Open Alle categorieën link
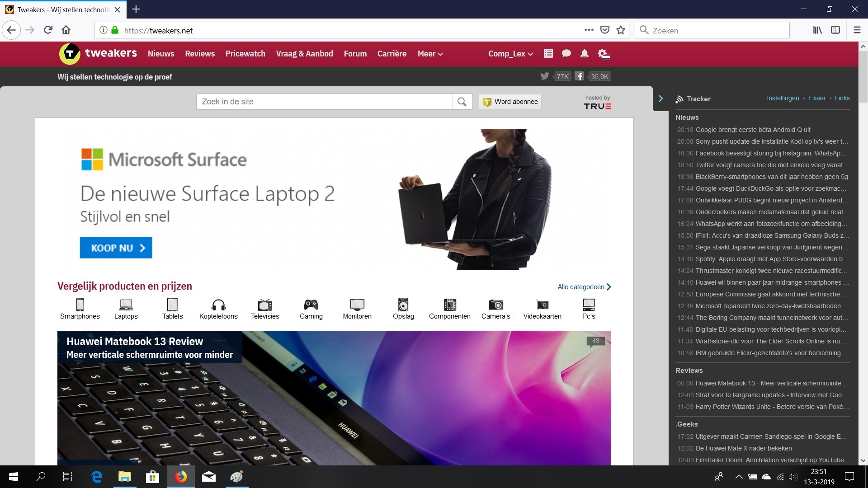 pyautogui.click(x=584, y=287)
